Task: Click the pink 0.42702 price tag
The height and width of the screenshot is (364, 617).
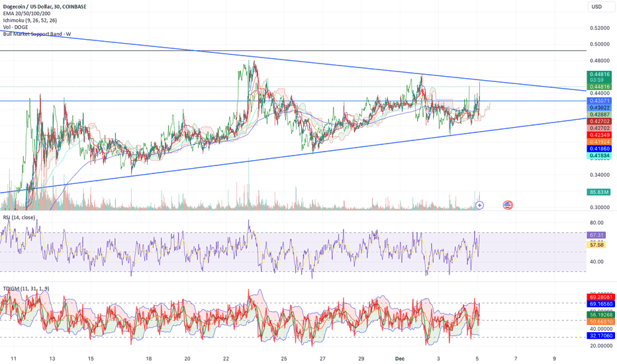Action: tap(599, 128)
